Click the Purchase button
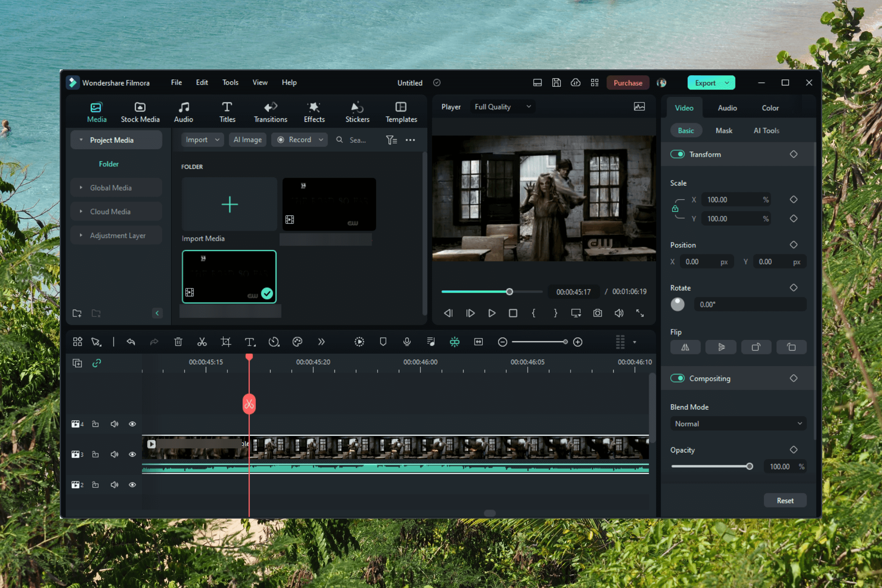 tap(628, 83)
